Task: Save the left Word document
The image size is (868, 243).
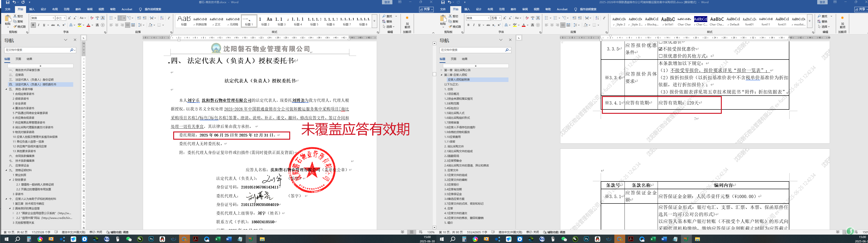Action: (8, 2)
